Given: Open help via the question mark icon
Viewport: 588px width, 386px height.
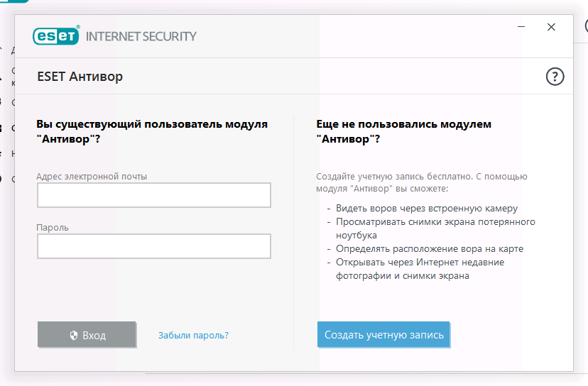Looking at the screenshot, I should (555, 77).
